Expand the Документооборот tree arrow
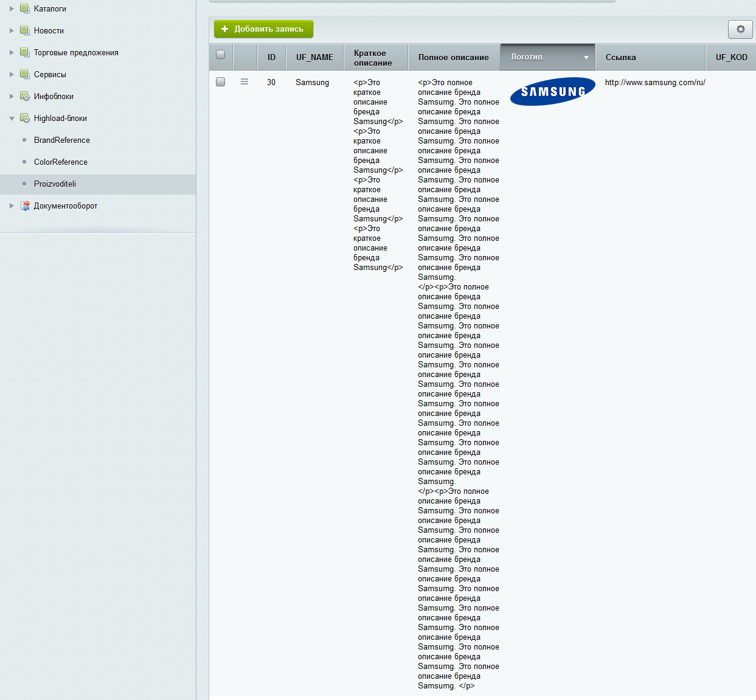The height and width of the screenshot is (700, 756). (x=12, y=206)
